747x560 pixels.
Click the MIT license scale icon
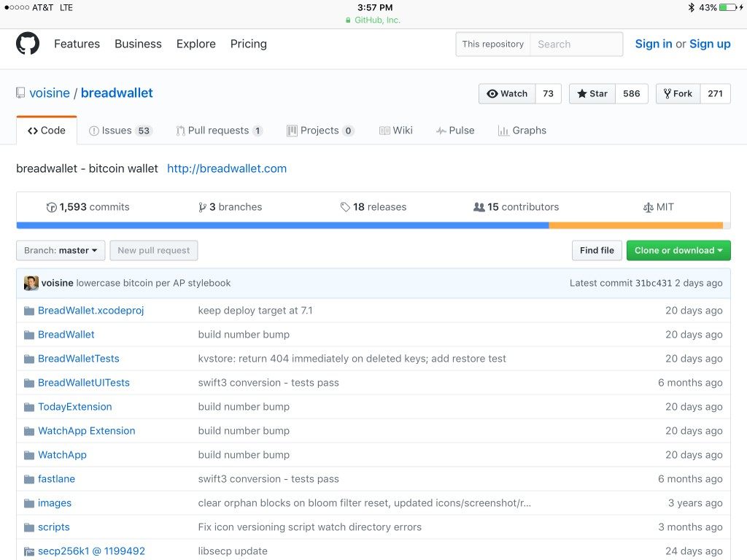pos(649,207)
